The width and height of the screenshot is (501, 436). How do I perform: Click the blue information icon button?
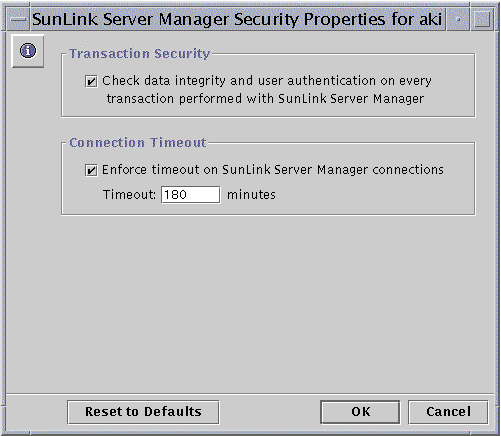coord(28,51)
